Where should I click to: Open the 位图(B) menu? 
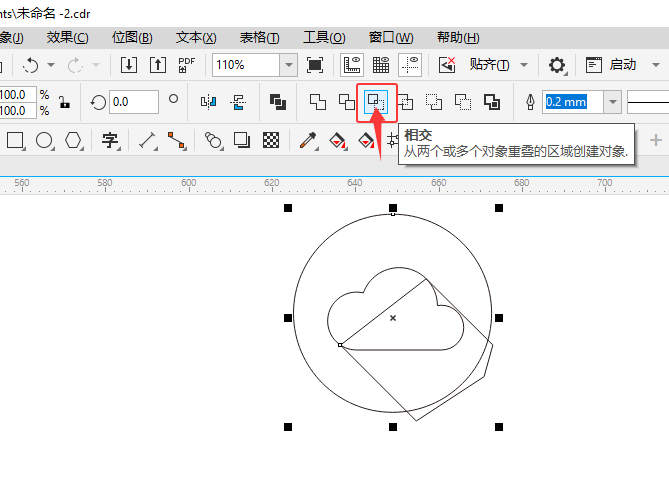click(x=132, y=38)
